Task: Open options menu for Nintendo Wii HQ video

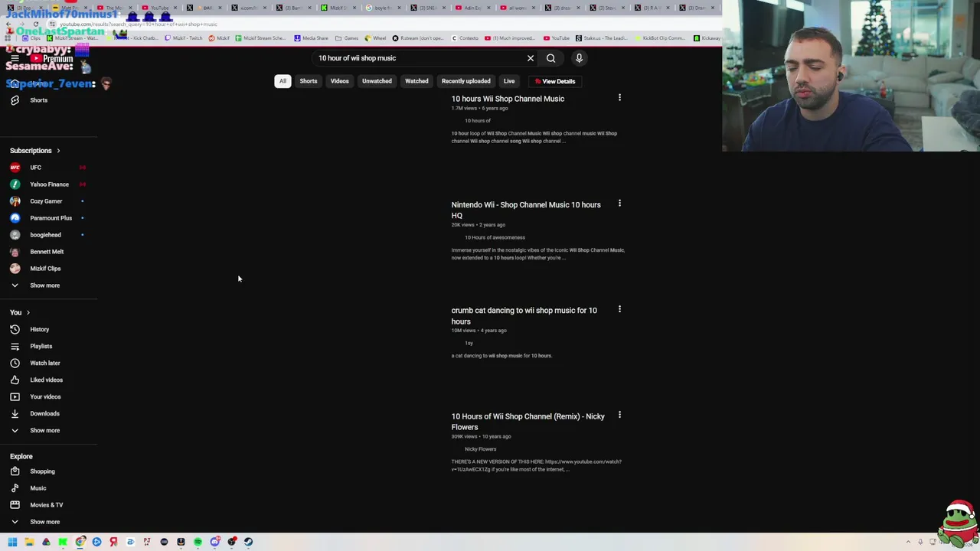Action: coord(619,204)
